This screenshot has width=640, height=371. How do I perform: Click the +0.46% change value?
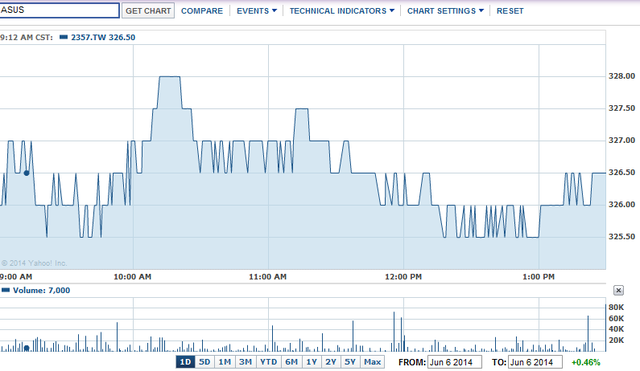click(x=586, y=362)
